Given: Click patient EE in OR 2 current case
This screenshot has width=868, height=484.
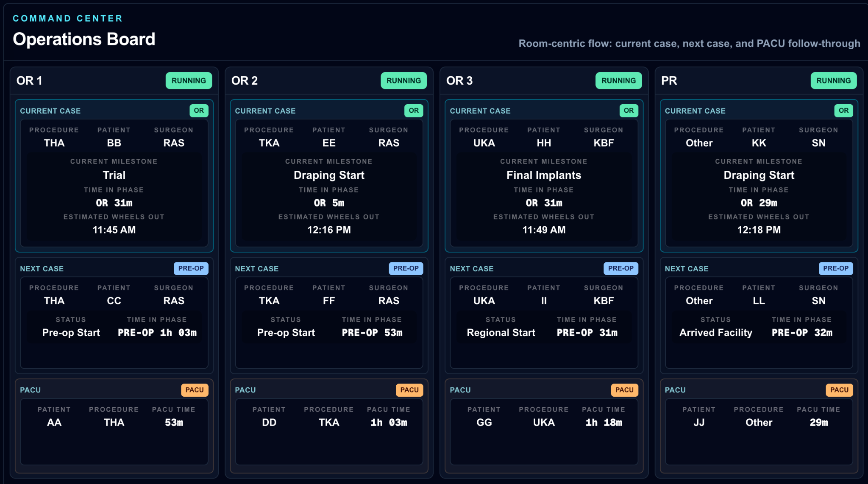Looking at the screenshot, I should click(x=329, y=143).
